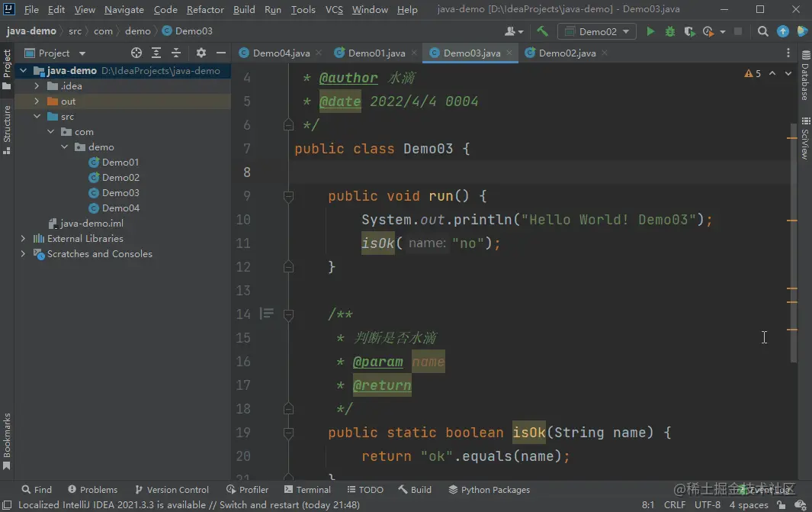This screenshot has height=512, width=812.
Task: Collapse the src folder in the tree
Action: tap(37, 117)
